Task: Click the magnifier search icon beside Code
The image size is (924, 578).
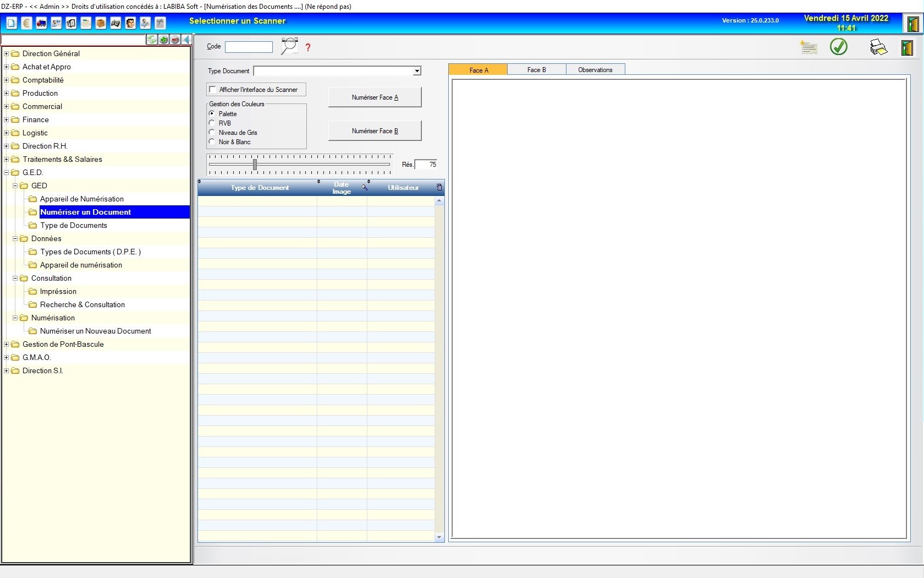Action: click(289, 46)
